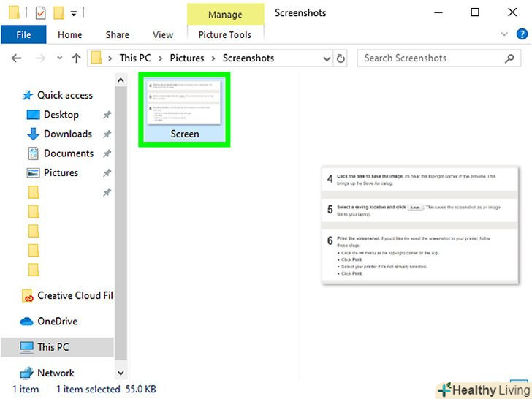Switch to the Home ribbon tab
This screenshot has height=399, width=532.
(70, 34)
